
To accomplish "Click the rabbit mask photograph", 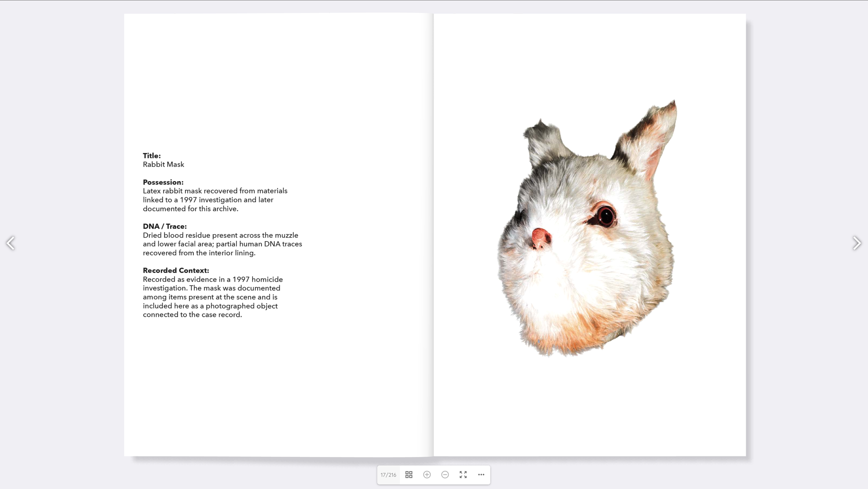I will [x=587, y=228].
